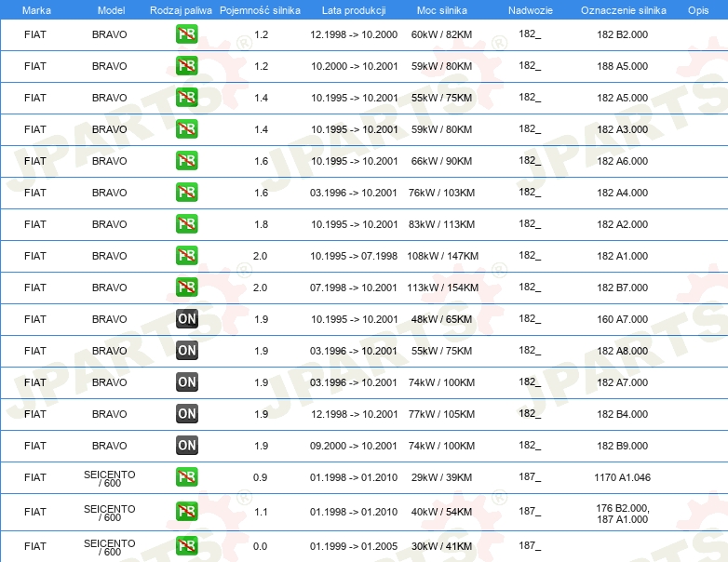Click production years 10.2000 -> 10.2001
The image size is (728, 562).
[x=355, y=66]
